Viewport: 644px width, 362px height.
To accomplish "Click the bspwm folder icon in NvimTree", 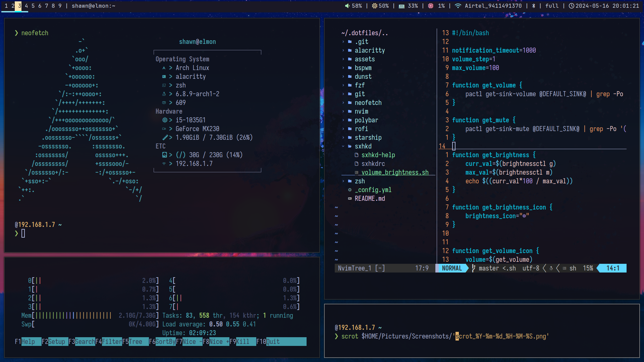I will click(350, 68).
